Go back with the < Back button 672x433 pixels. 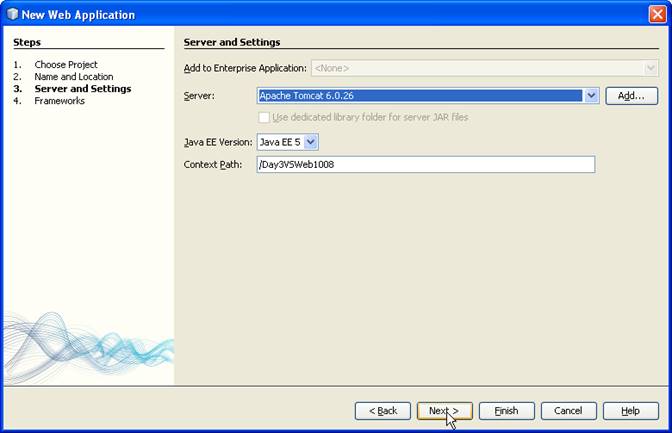click(383, 411)
